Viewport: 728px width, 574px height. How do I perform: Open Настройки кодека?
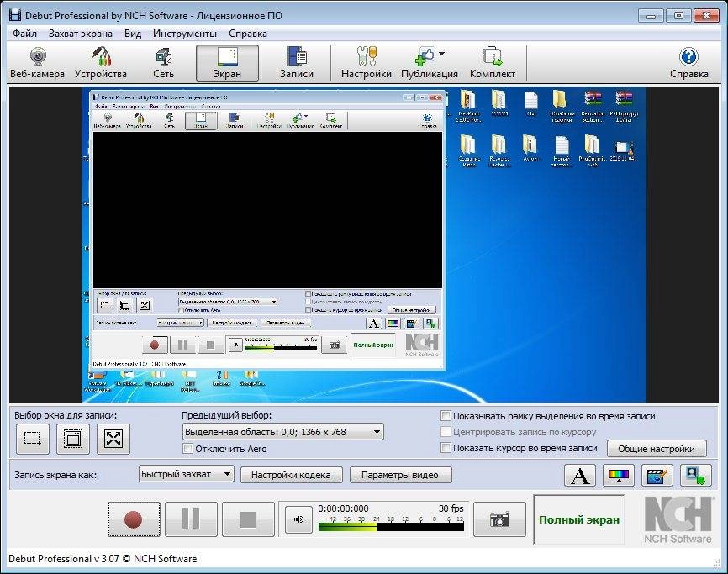(291, 475)
